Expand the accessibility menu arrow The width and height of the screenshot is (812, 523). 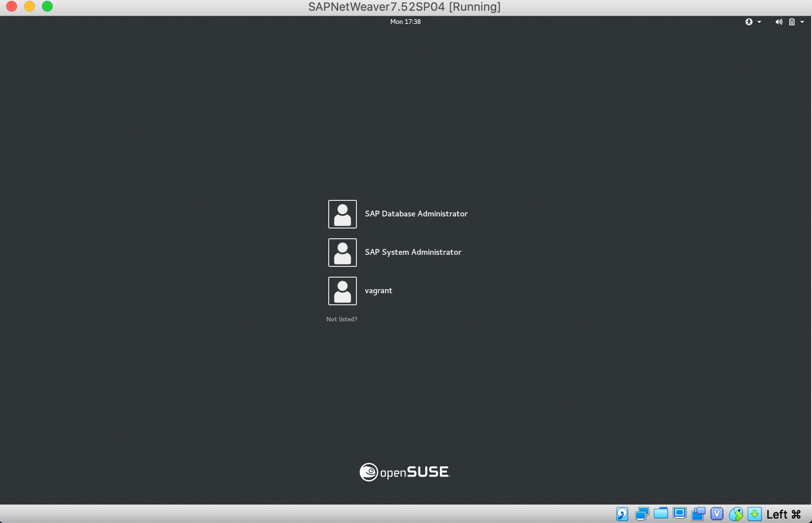point(759,22)
